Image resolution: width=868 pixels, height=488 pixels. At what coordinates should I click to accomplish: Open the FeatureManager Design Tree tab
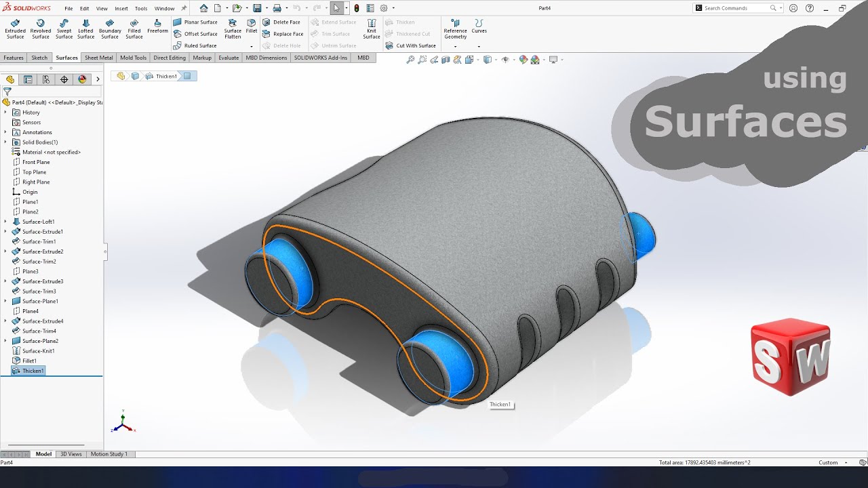pos(9,79)
